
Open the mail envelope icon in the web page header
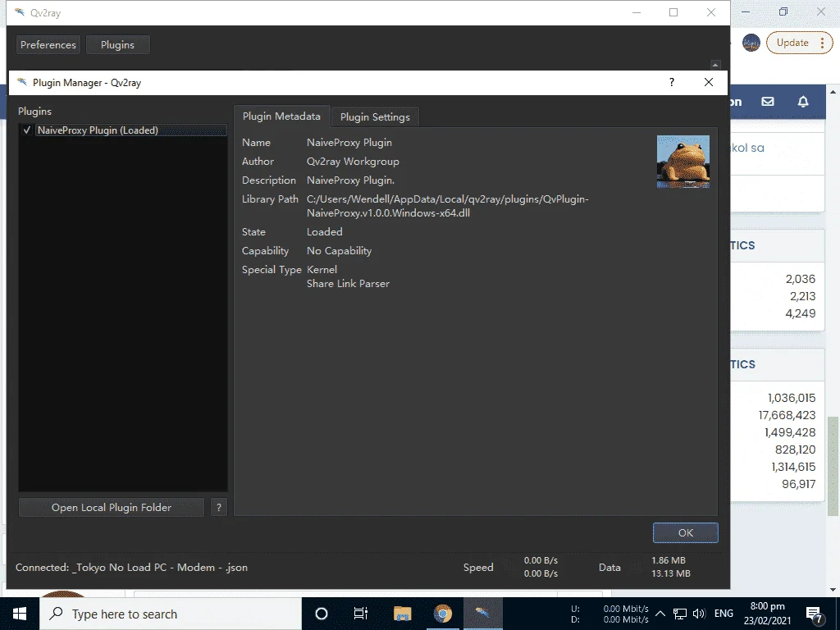click(x=768, y=101)
